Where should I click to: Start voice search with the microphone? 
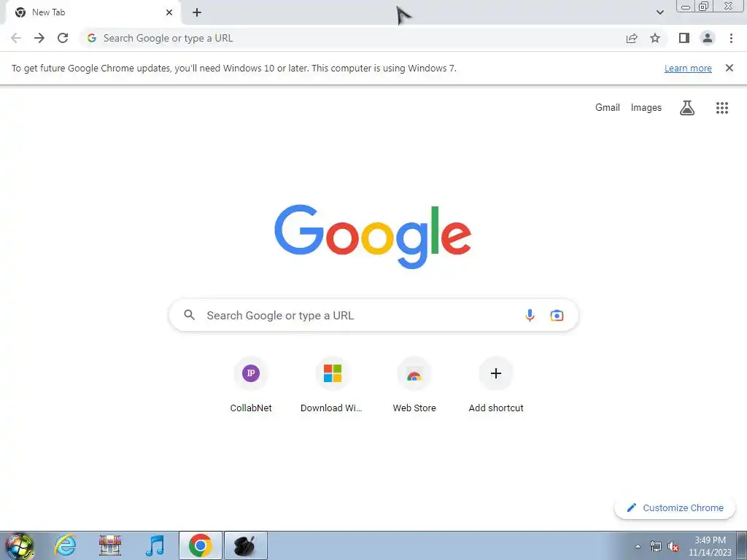(530, 315)
